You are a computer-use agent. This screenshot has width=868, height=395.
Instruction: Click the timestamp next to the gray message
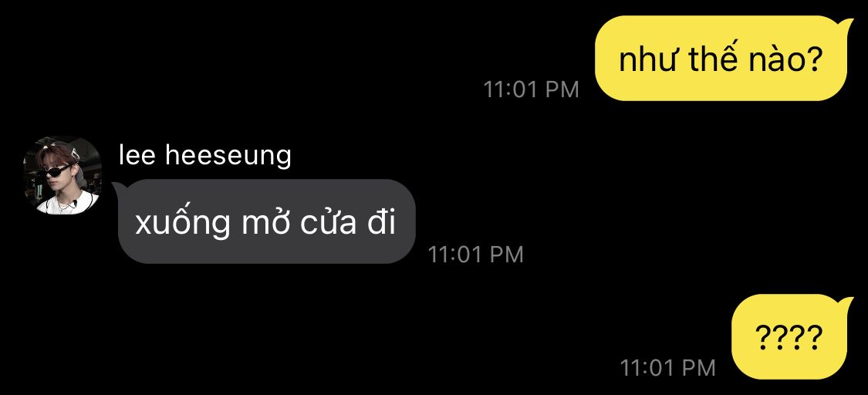tap(475, 255)
